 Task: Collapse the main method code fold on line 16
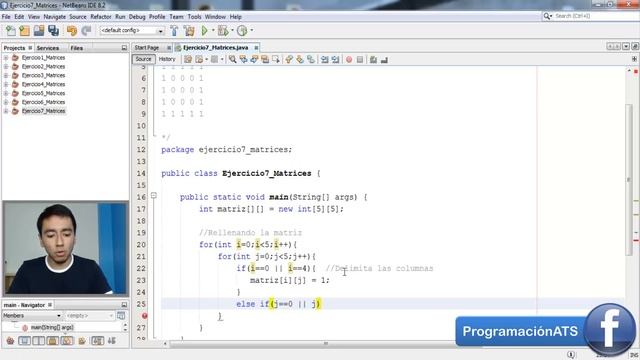154,196
